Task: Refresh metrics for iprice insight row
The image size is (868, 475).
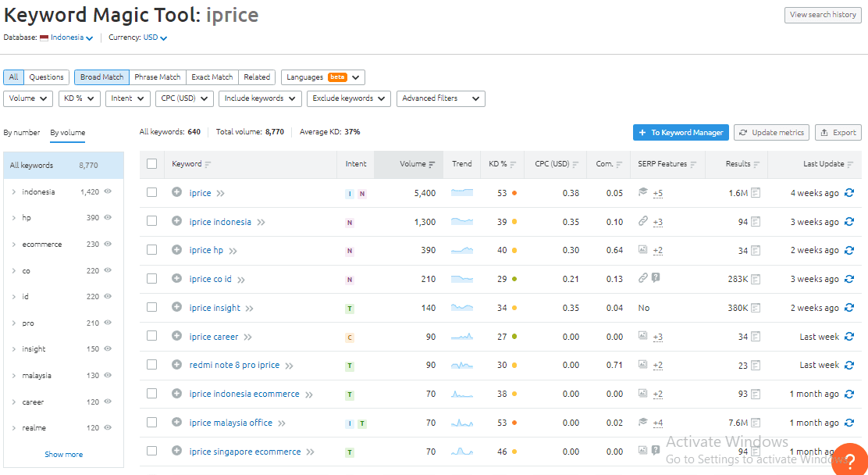Action: [849, 308]
